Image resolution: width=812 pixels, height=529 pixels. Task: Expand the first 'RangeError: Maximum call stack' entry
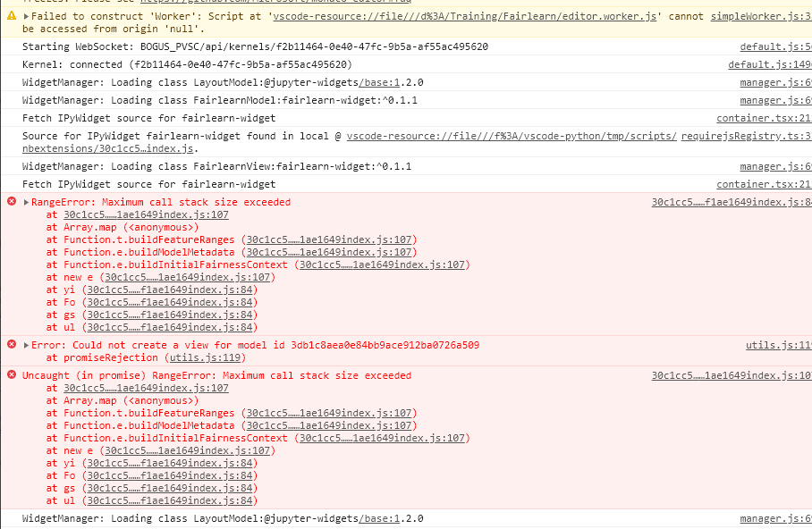point(26,202)
